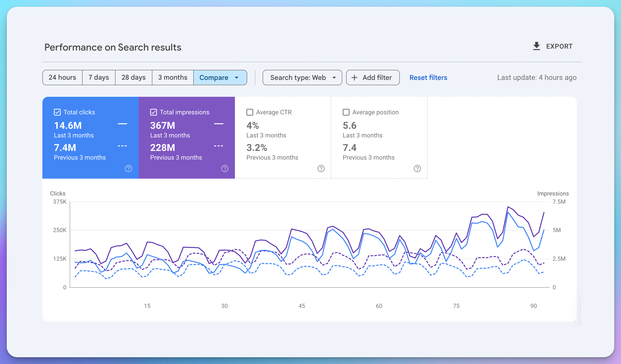621x364 pixels.
Task: Enable the Average CTR checkbox
Action: point(250,112)
